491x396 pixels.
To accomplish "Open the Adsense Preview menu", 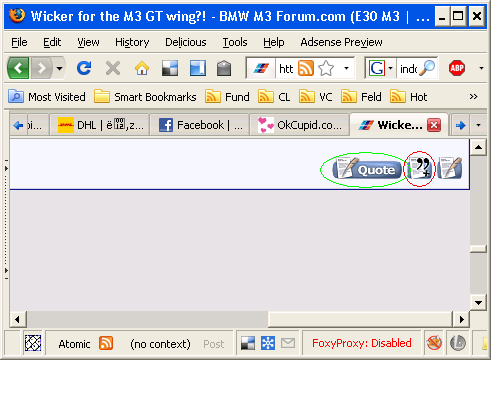I will [x=341, y=42].
